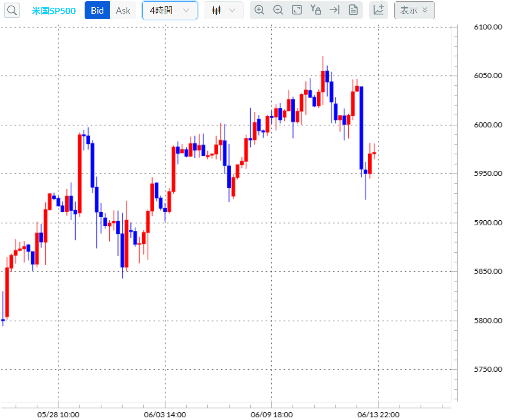Open the 表示 display dropdown
The height and width of the screenshot is (420, 505).
tap(414, 10)
